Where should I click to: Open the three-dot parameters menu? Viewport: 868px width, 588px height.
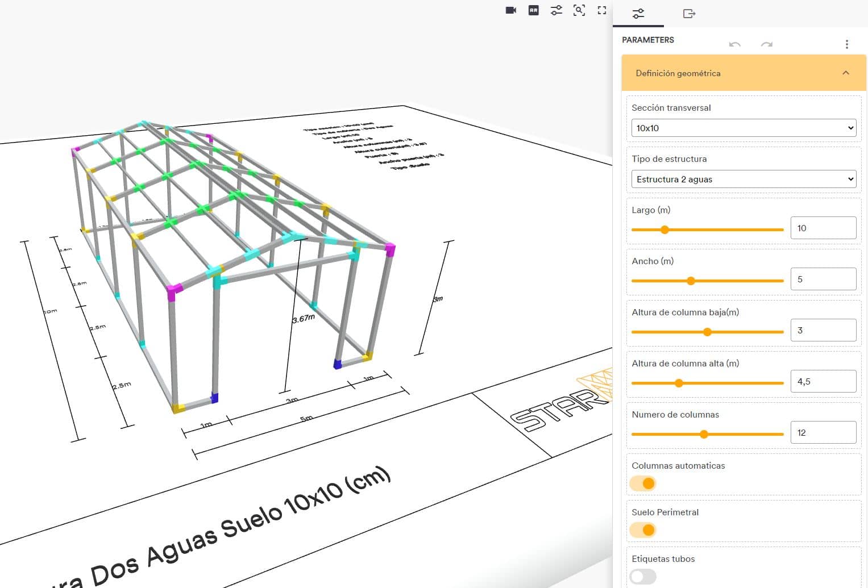click(846, 44)
